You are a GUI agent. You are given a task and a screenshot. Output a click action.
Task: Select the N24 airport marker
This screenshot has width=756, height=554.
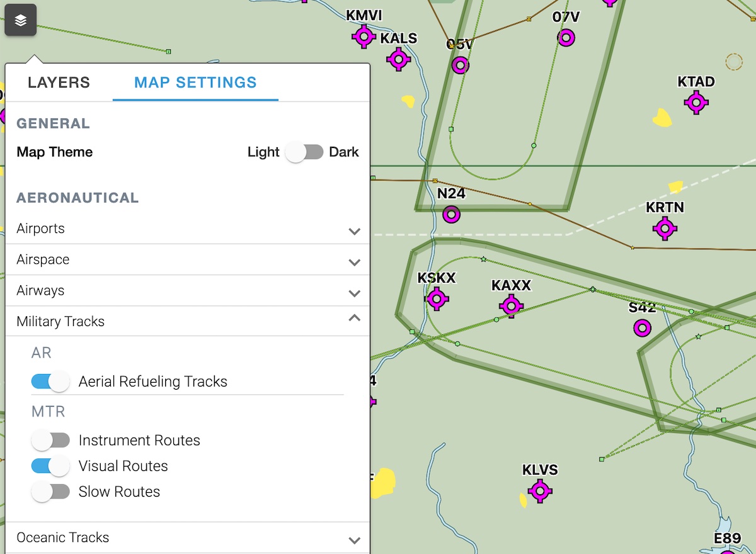(x=451, y=215)
